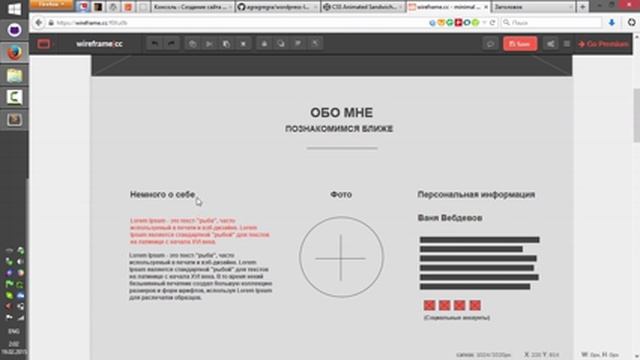The width and height of the screenshot is (640, 360).
Task: Select the first pinned browser tab
Action: (84, 7)
